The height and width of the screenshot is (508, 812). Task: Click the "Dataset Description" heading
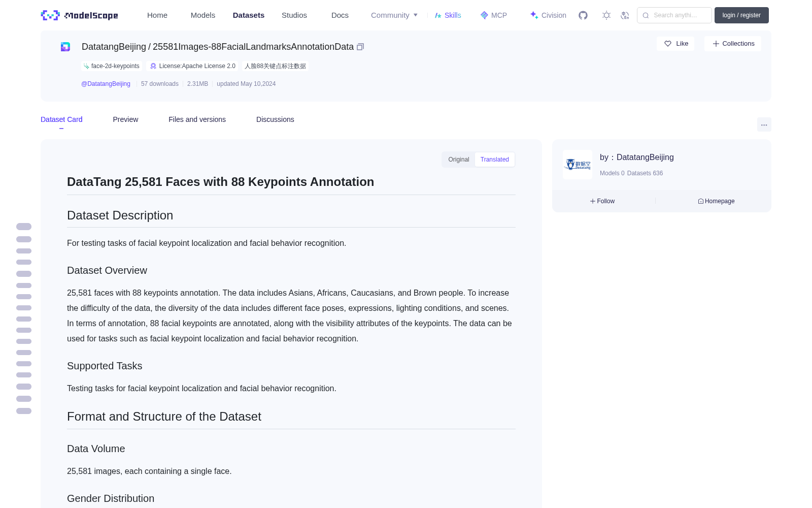pos(120,215)
